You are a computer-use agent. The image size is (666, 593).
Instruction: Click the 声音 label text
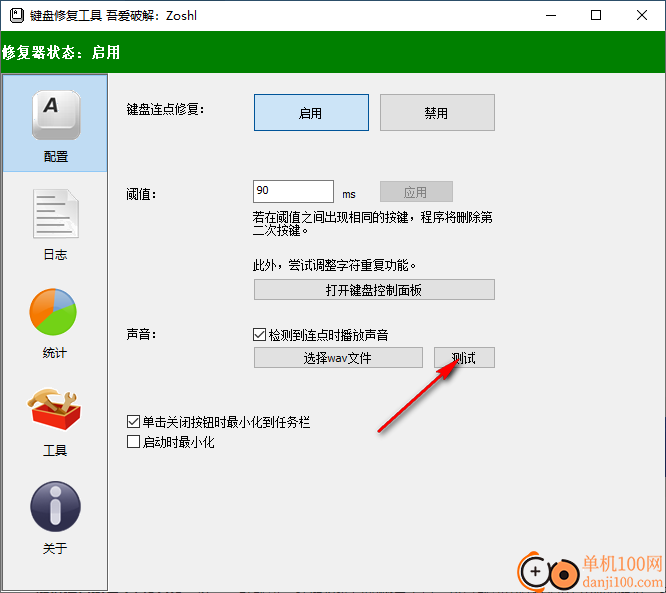[x=141, y=335]
